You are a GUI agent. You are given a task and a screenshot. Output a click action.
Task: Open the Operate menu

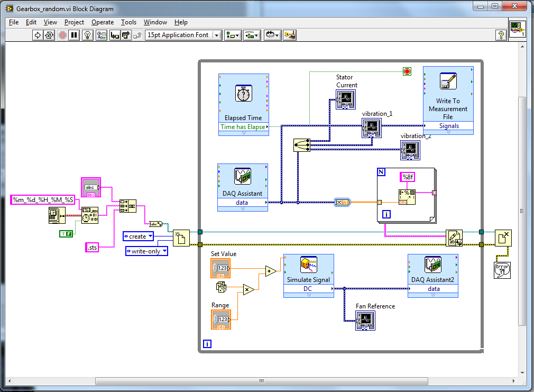[x=103, y=22]
